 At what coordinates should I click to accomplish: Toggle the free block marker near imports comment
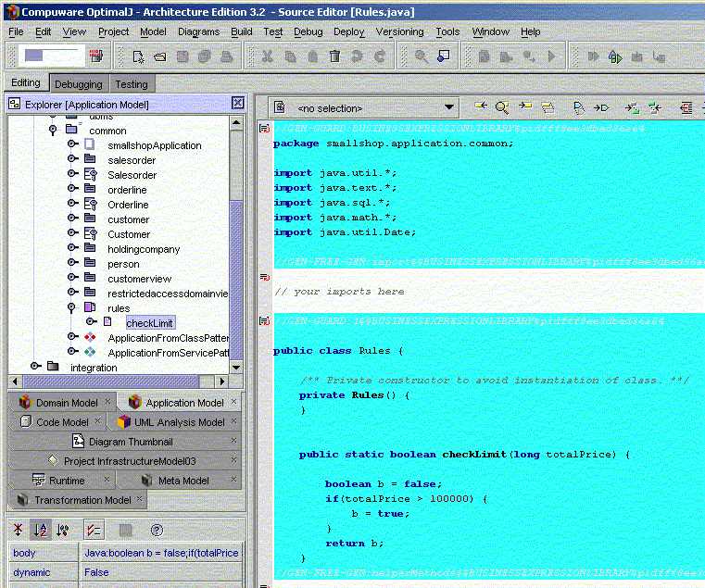265,278
